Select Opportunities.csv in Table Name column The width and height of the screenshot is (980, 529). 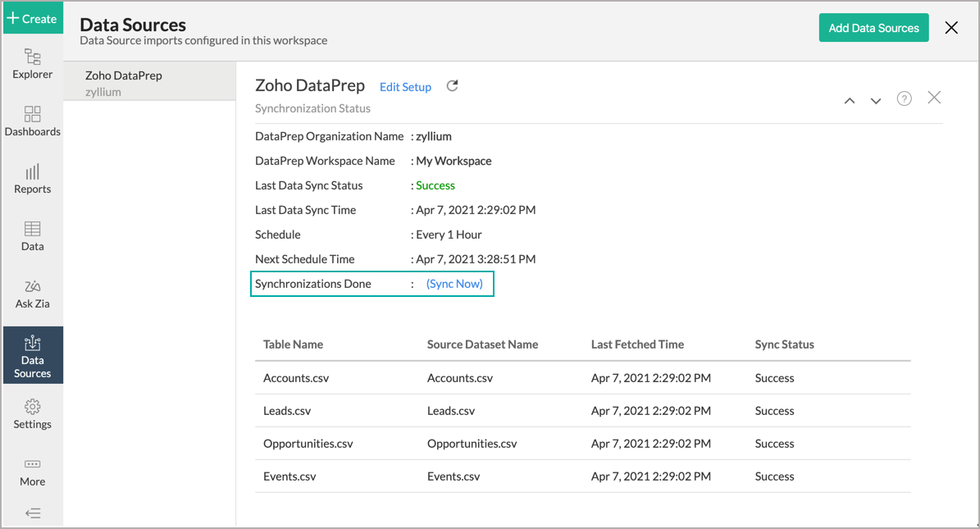[x=308, y=444]
